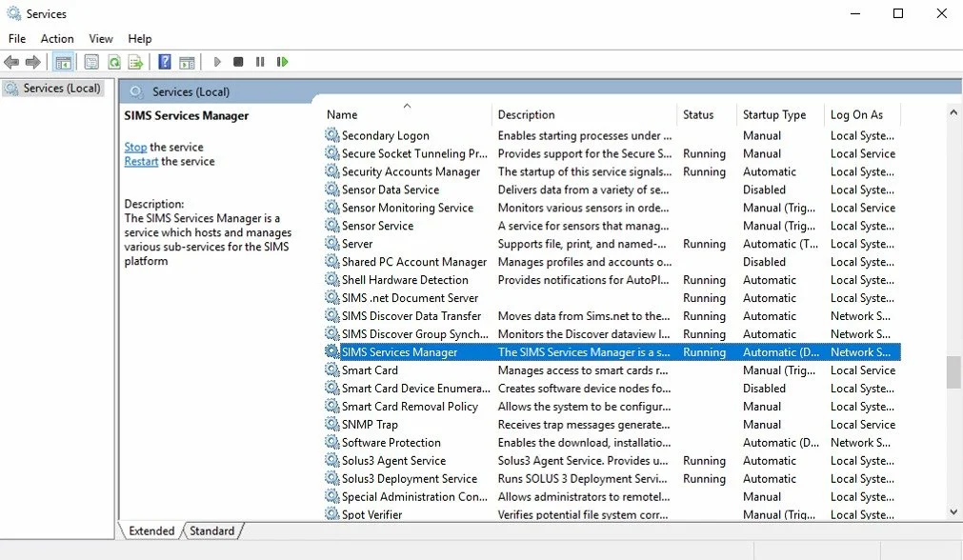Viewport: 963px width, 560px height.
Task: Select the Security Accounts Manager gear icon
Action: pos(332,171)
